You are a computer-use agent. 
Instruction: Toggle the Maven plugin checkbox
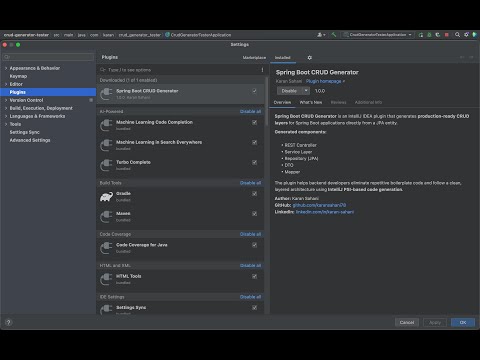254,214
